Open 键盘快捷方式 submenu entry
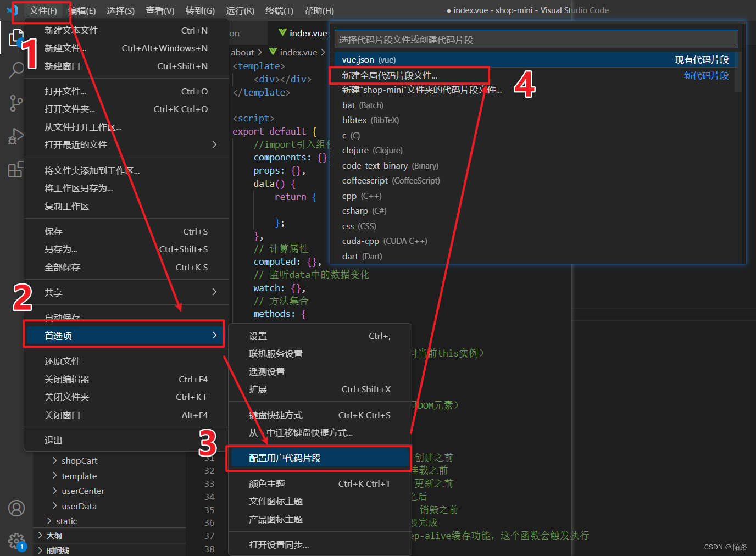Image resolution: width=756 pixels, height=556 pixels. [320, 415]
